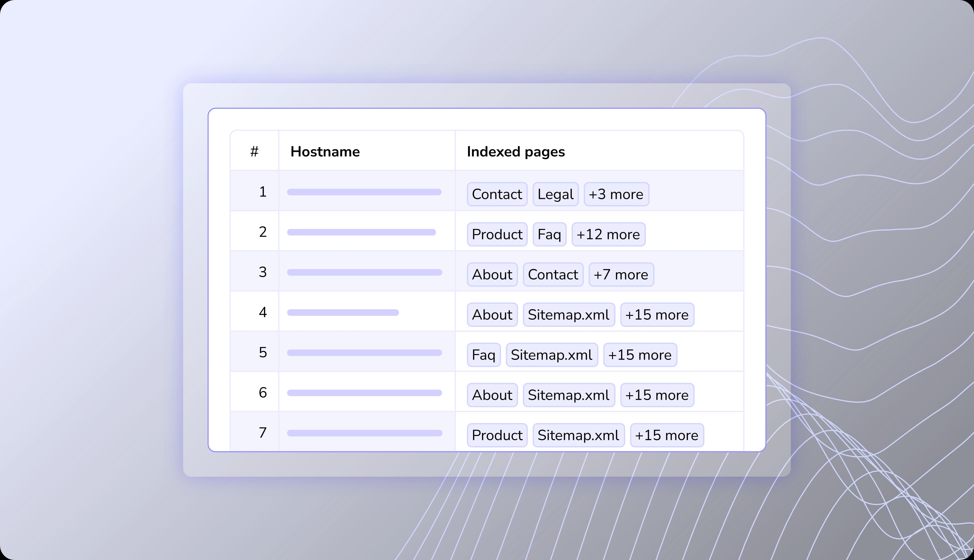This screenshot has width=974, height=560.
Task: Click the About tag in row 6
Action: 492,395
